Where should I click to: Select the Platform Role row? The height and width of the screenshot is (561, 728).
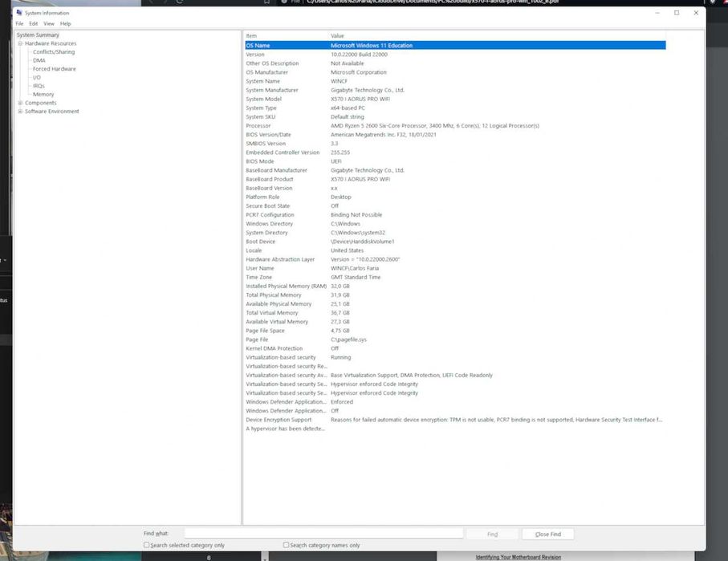455,197
